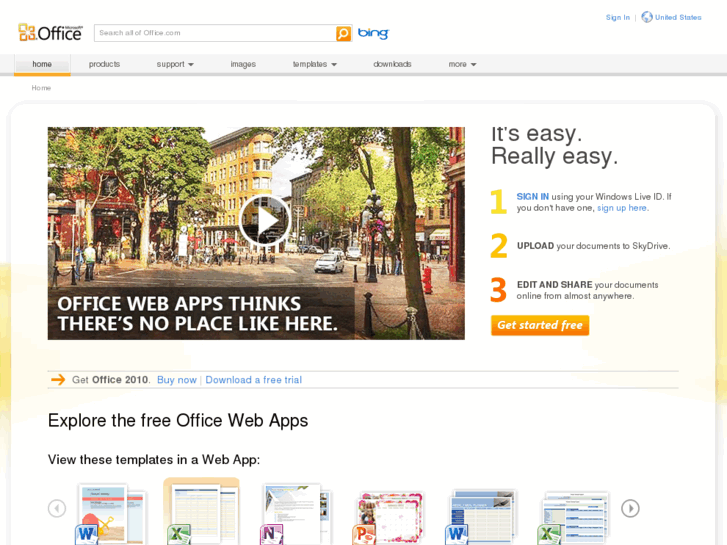Click the Home breadcrumb
Image resolution: width=727 pixels, height=545 pixels.
[41, 88]
